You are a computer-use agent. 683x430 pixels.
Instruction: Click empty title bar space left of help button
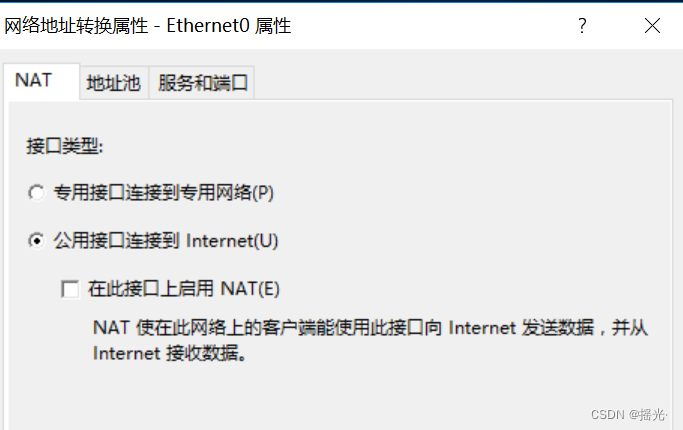(429, 26)
